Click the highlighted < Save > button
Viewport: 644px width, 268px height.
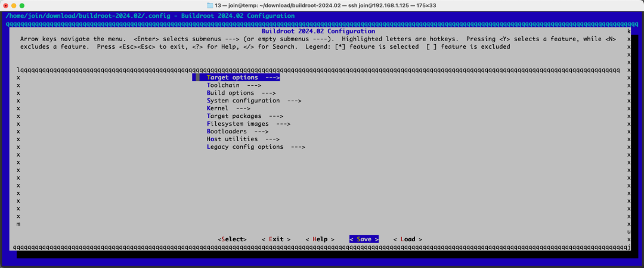point(364,239)
